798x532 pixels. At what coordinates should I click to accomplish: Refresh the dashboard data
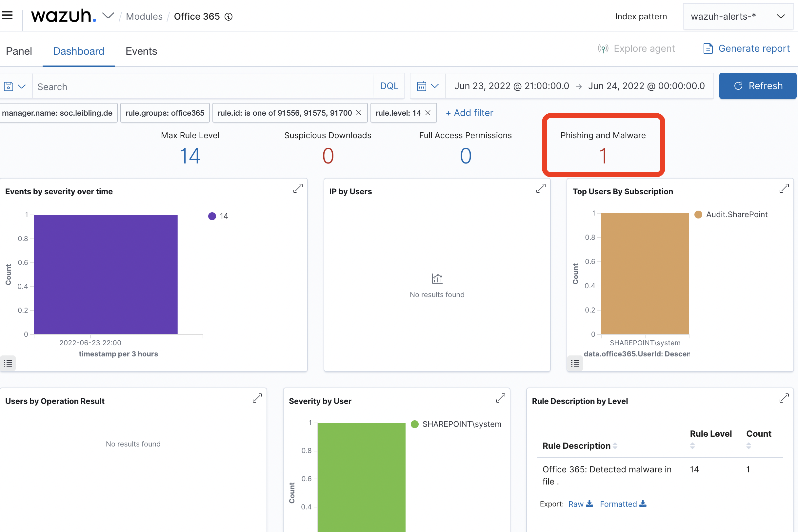(x=758, y=86)
